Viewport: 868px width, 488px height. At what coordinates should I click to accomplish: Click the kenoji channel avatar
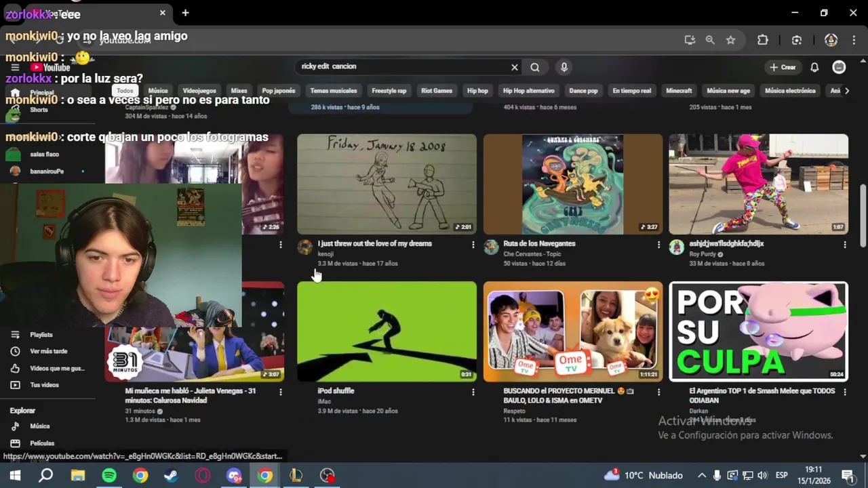305,247
